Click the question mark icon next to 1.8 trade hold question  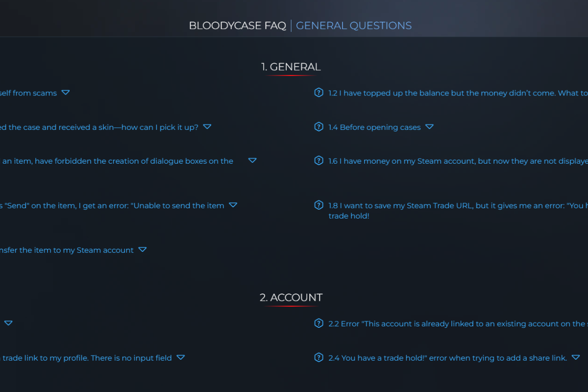point(318,205)
